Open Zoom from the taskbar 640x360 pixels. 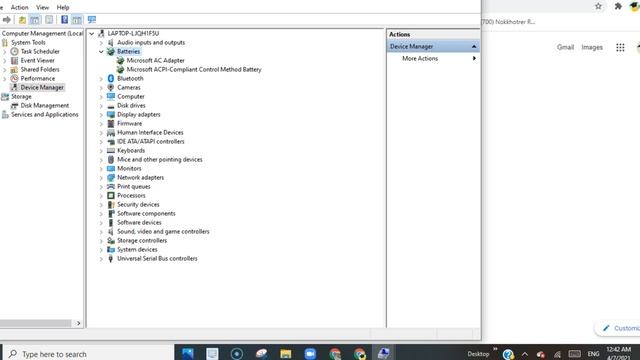coord(310,353)
